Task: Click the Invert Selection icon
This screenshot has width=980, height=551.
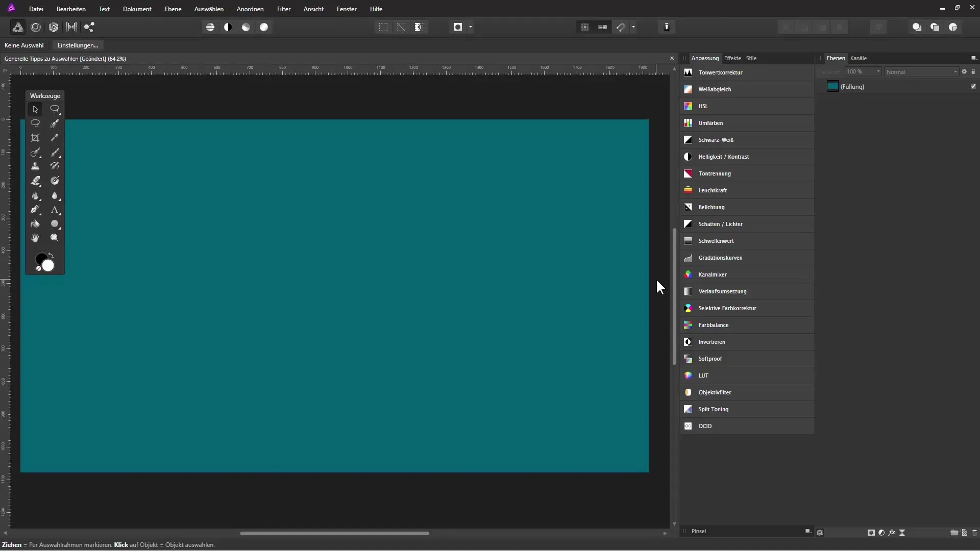Action: [x=419, y=27]
